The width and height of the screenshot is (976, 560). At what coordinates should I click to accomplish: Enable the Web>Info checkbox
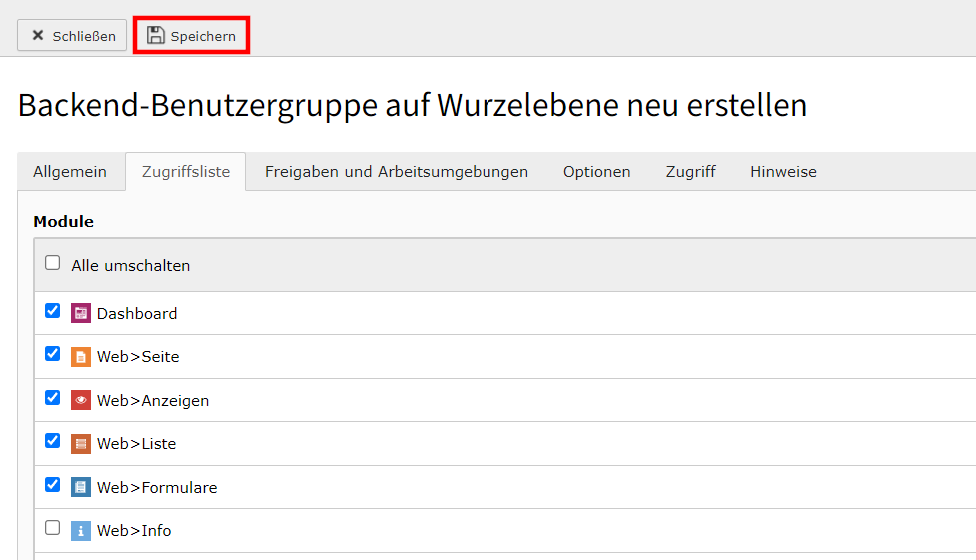click(53, 528)
